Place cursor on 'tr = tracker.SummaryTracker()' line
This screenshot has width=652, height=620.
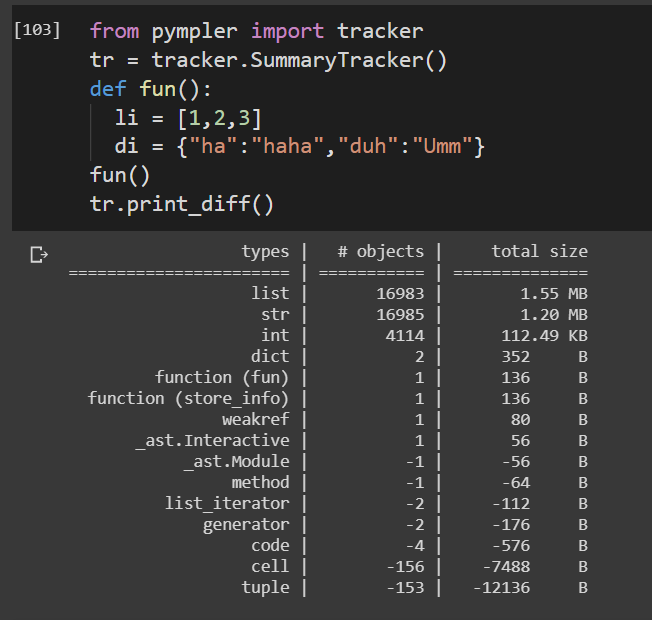point(268,61)
